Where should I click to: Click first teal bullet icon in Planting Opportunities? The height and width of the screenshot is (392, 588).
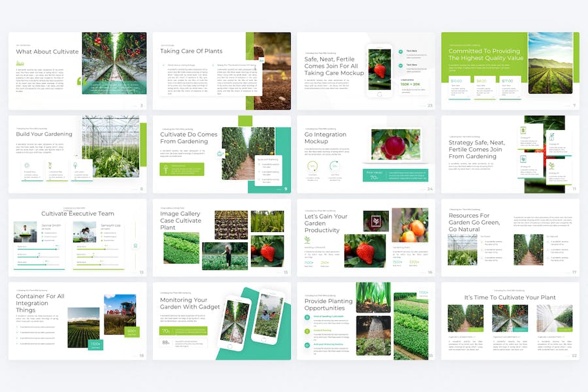coord(307,318)
